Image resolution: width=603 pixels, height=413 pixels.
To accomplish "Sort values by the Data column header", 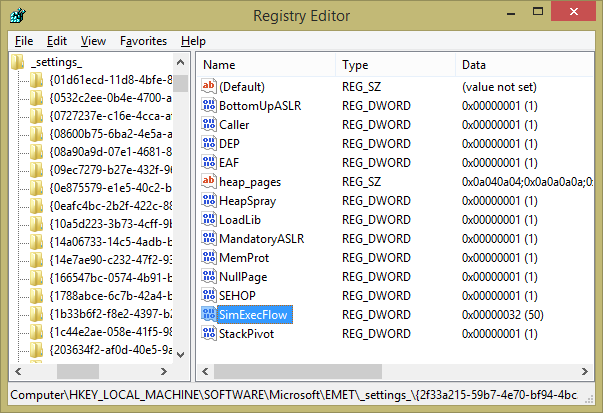I will (525, 65).
